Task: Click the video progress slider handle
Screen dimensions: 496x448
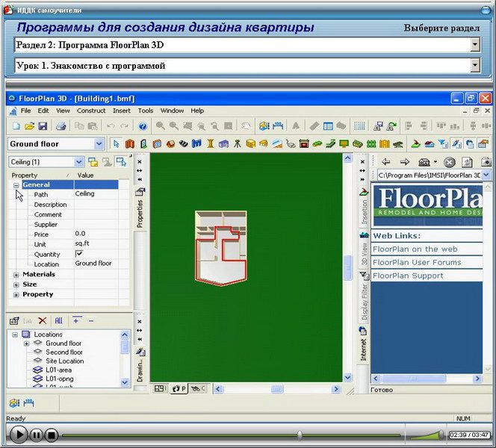Action: [300, 434]
